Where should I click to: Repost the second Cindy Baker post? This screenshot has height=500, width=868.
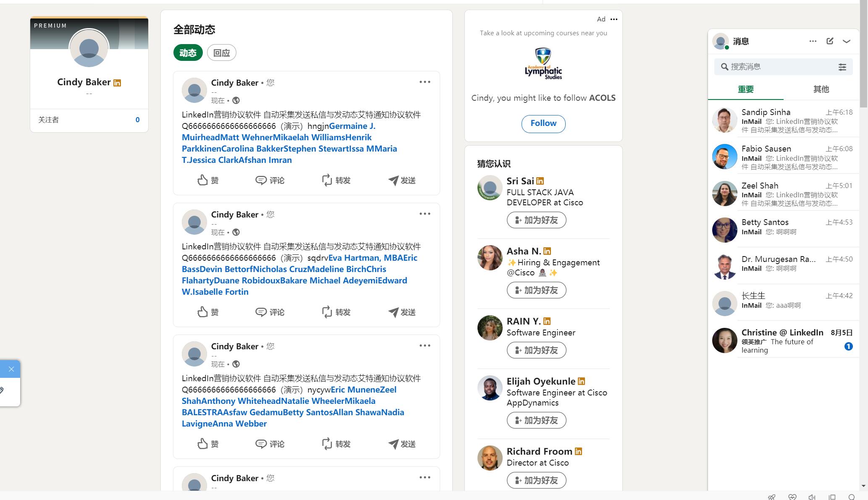[x=336, y=312]
